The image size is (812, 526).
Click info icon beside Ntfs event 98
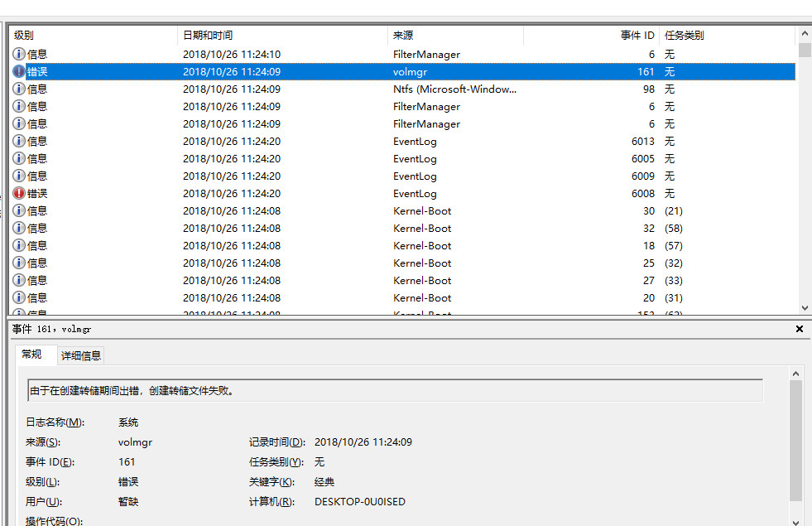pyautogui.click(x=19, y=89)
